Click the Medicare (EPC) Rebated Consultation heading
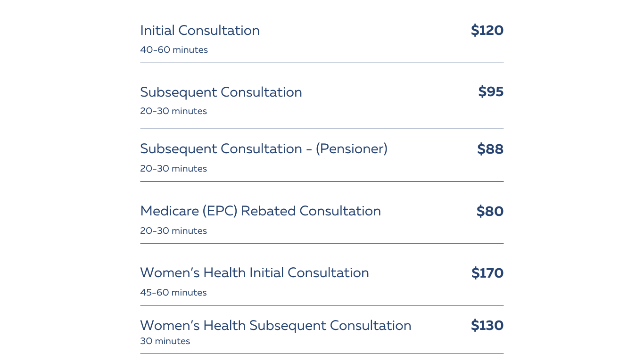This screenshot has width=644, height=362. click(x=260, y=211)
